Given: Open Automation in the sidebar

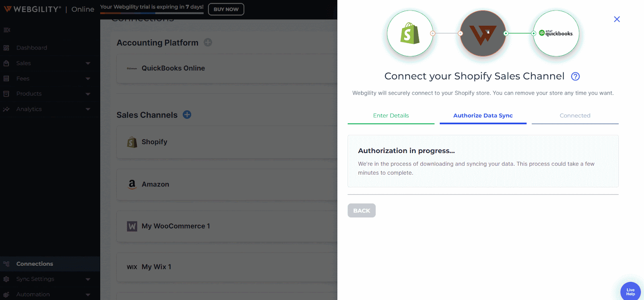Looking at the screenshot, I should [x=33, y=294].
